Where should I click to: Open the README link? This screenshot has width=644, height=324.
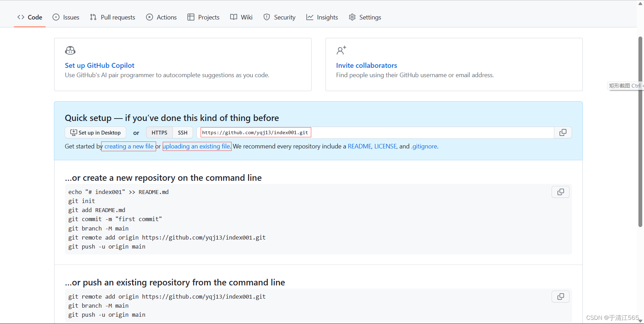(x=360, y=146)
